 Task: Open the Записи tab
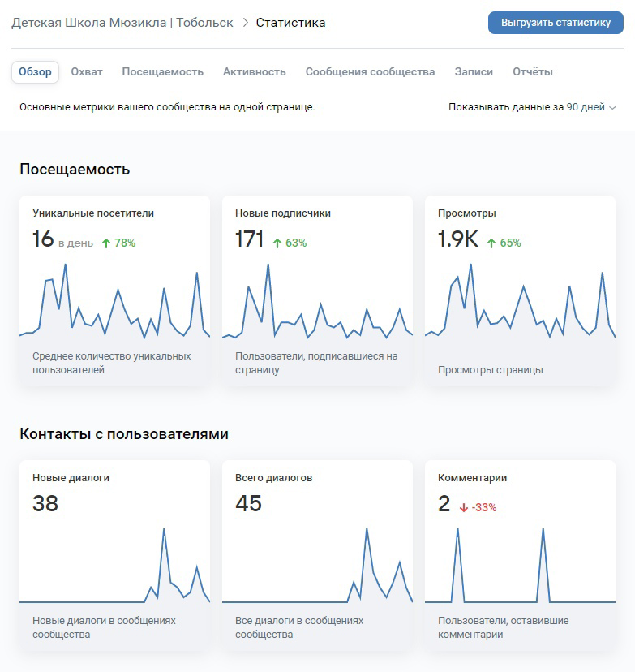point(474,71)
